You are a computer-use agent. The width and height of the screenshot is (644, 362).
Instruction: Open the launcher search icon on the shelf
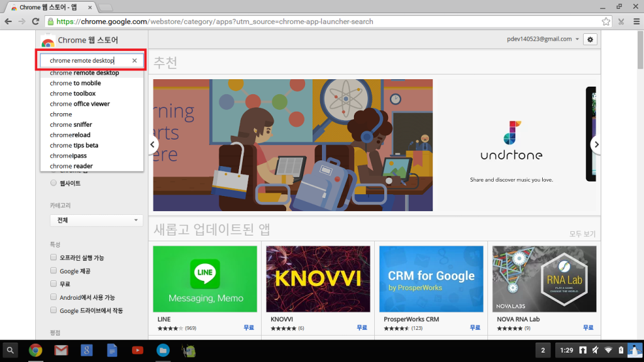10,351
